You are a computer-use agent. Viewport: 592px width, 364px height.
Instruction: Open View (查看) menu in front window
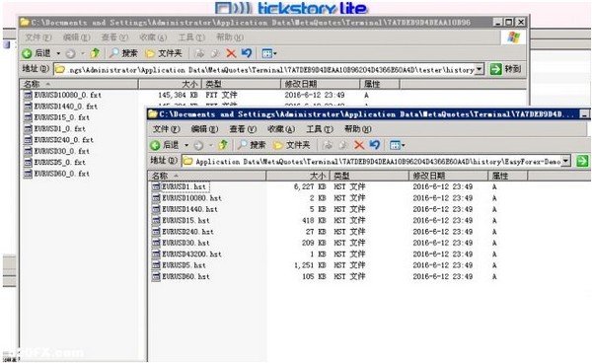pyautogui.click(x=243, y=129)
